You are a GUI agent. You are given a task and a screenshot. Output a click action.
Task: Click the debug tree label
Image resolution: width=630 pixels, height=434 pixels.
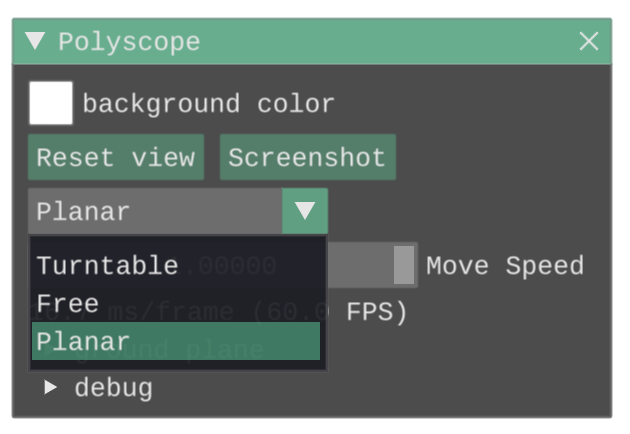[x=113, y=388]
